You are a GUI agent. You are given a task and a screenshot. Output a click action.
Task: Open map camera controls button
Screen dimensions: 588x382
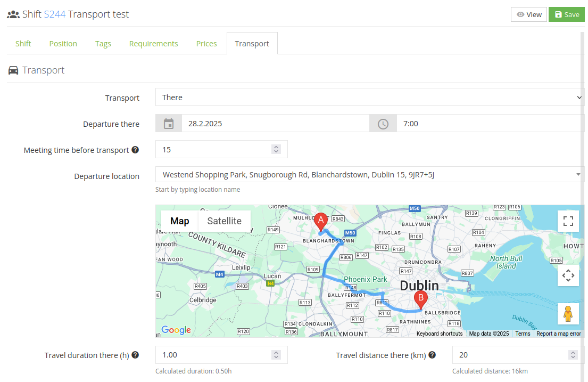click(x=568, y=275)
